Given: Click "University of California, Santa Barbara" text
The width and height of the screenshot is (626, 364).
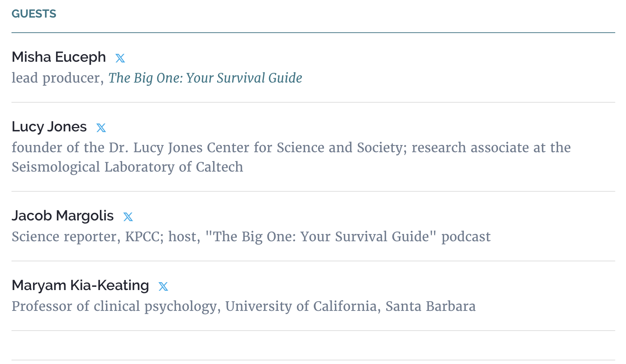Looking at the screenshot, I should (x=350, y=306).
